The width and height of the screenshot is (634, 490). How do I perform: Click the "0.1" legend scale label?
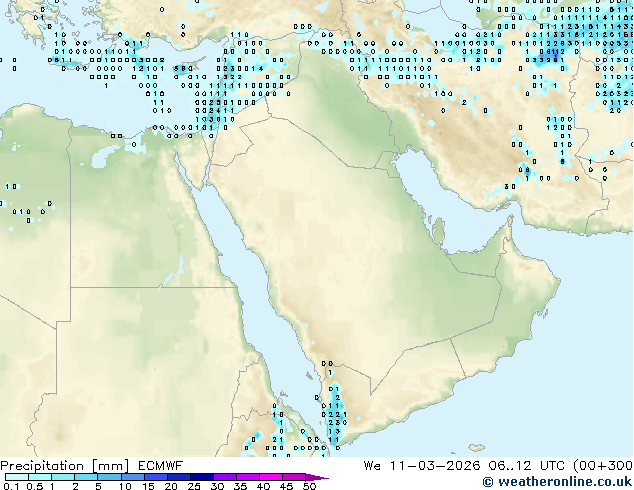point(11,486)
